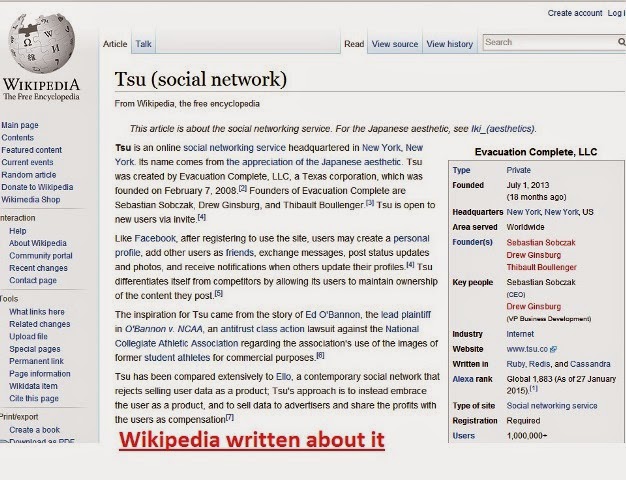
Task: Click 'Evacuation Complete, LLC' infobox title
Action: pyautogui.click(x=536, y=152)
